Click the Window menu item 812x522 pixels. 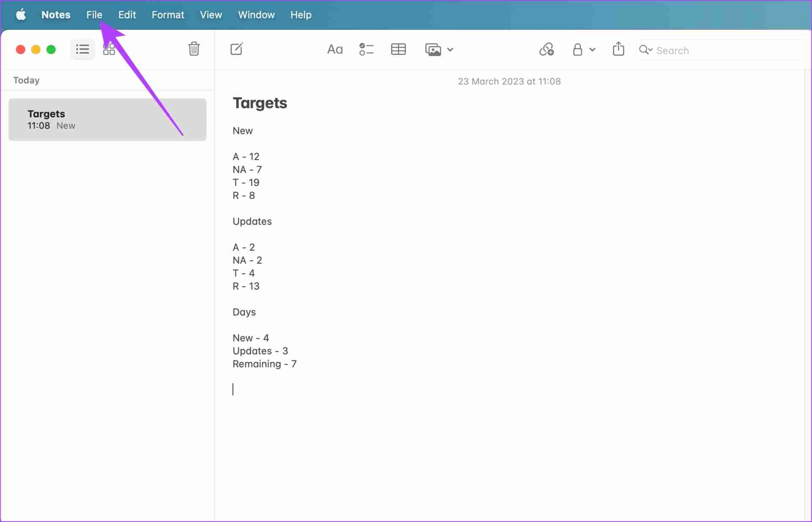click(256, 15)
